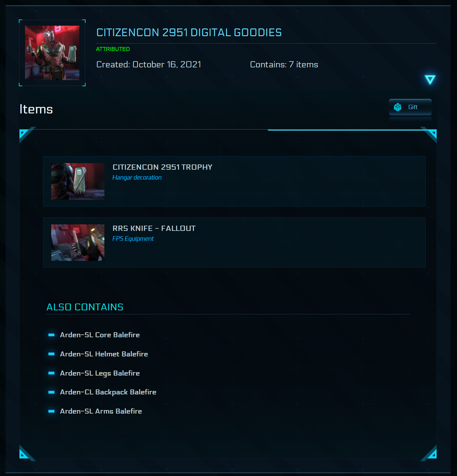Click the Arden-SL Helmet Balefire entry
The image size is (457, 476).
(x=104, y=354)
